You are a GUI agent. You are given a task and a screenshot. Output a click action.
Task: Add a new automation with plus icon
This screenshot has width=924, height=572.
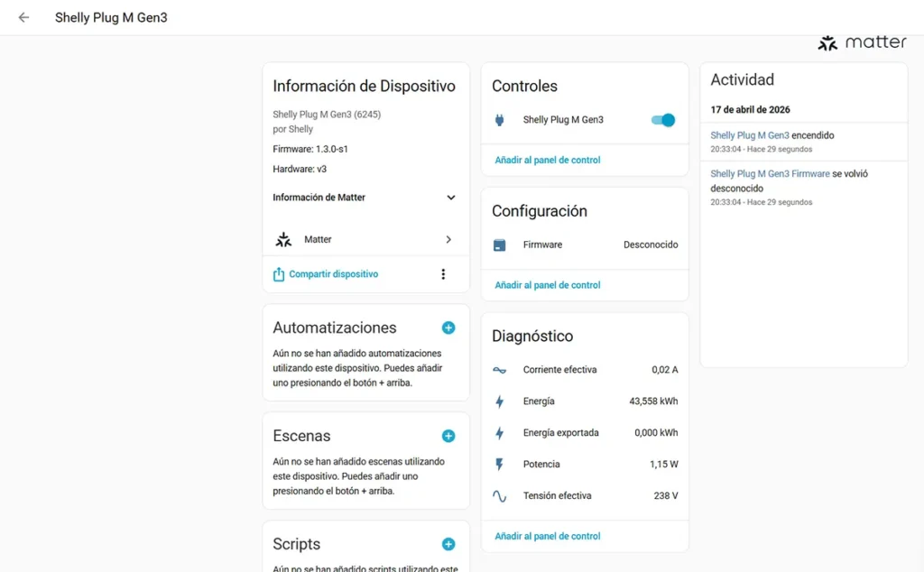click(x=448, y=328)
